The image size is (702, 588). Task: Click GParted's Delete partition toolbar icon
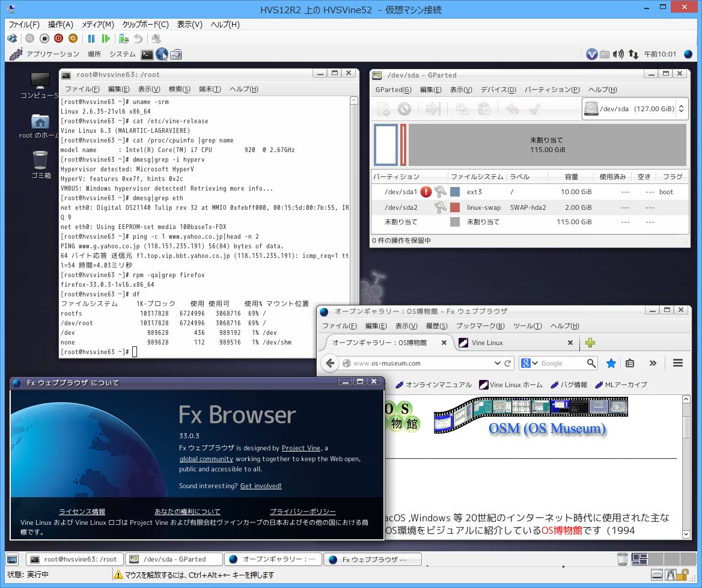[404, 109]
